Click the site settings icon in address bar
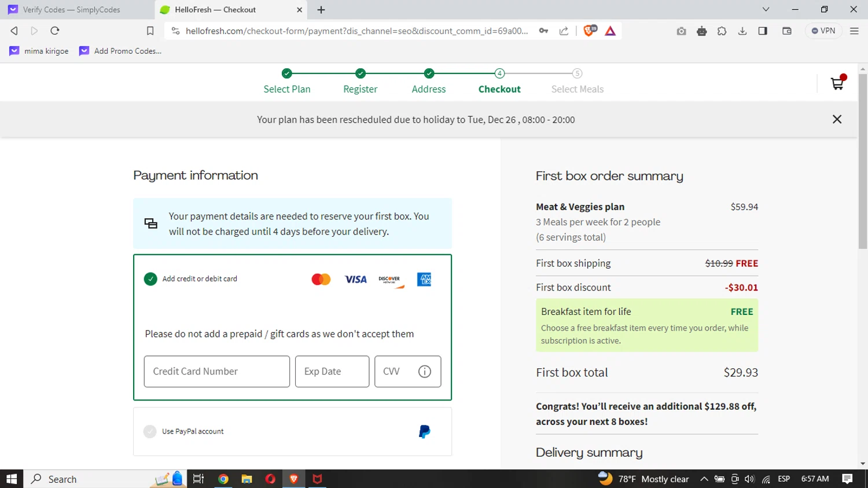 tap(175, 31)
